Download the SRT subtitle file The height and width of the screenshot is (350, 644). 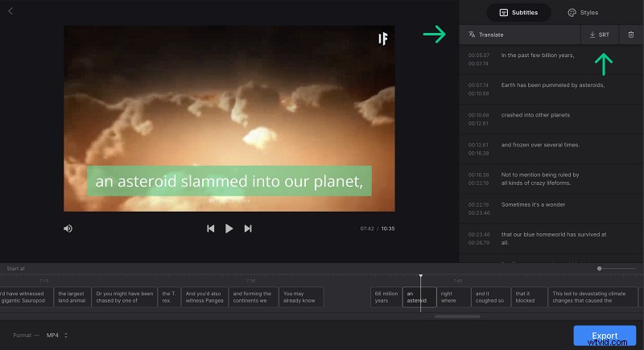point(599,35)
